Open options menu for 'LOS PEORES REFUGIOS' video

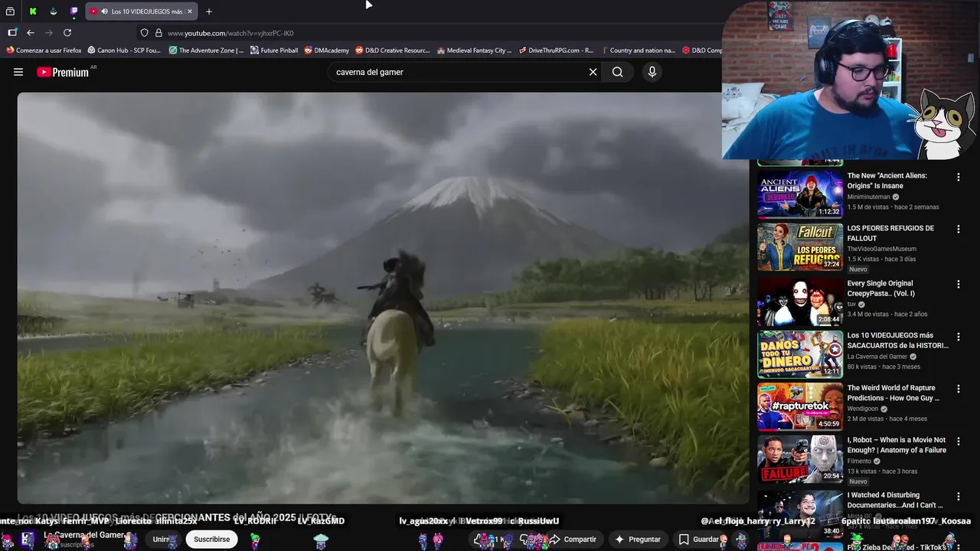958,230
